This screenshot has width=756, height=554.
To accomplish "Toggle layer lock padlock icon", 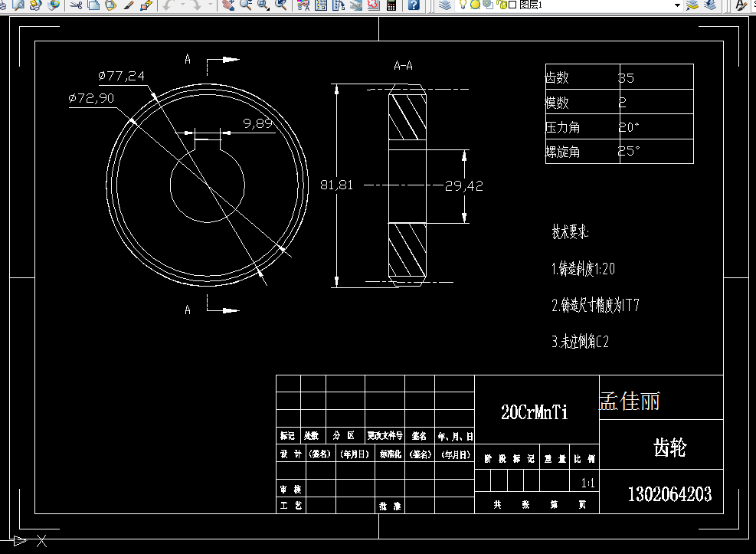I will point(502,5).
